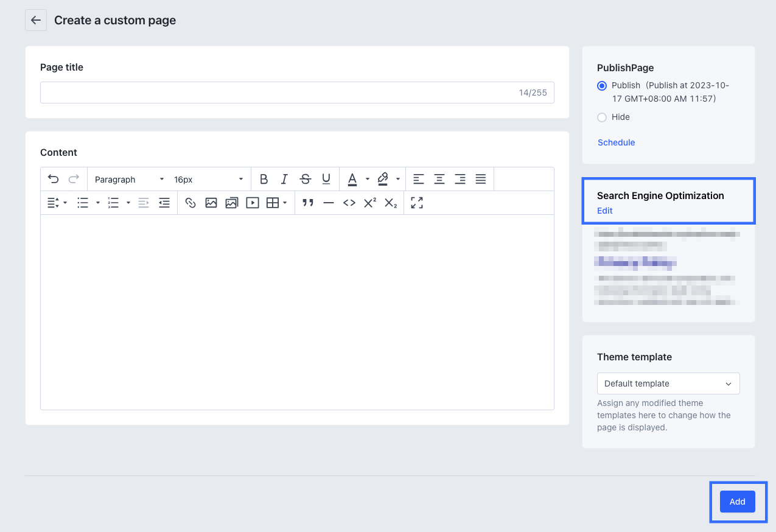
Task: Select the Undo icon in the editor toolbar
Action: point(53,178)
